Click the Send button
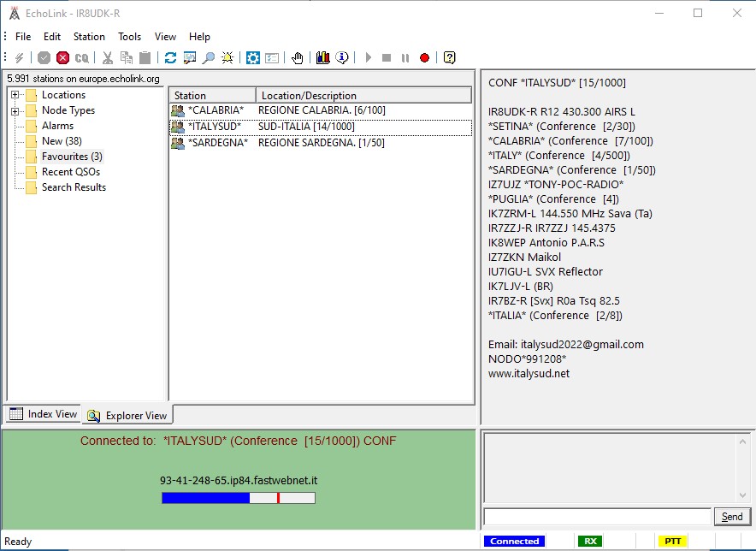 (x=732, y=517)
